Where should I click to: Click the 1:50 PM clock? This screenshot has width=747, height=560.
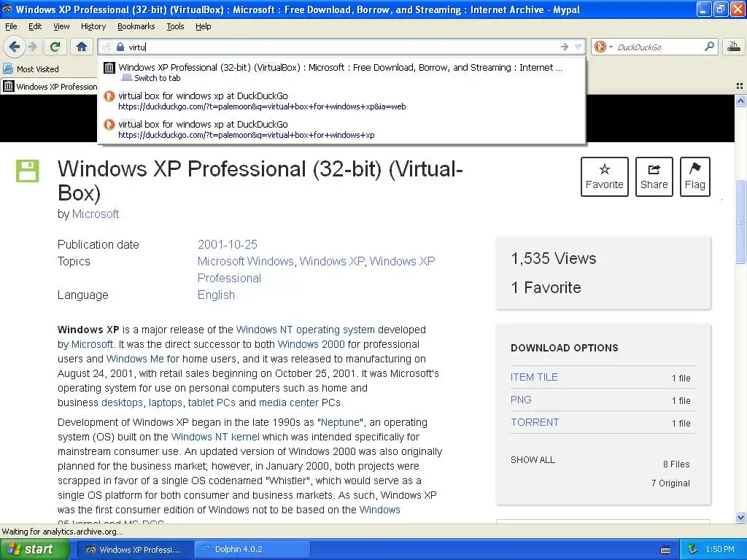coord(720,550)
